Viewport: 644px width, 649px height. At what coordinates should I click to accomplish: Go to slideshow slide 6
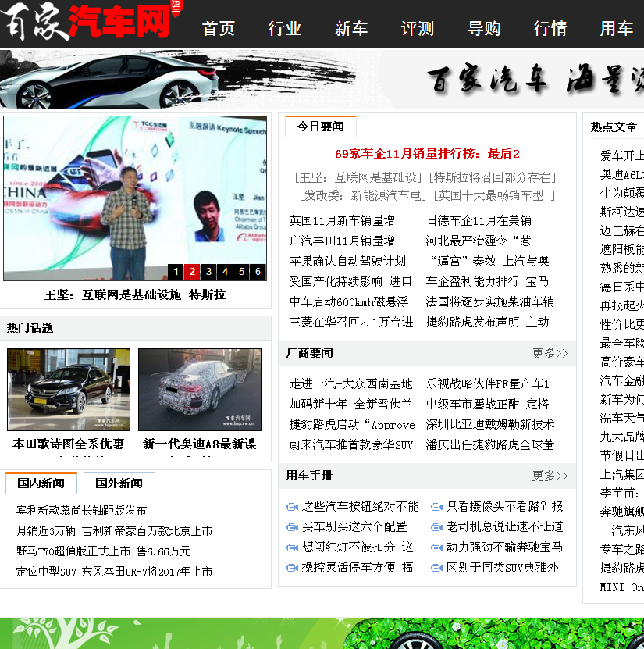[x=258, y=272]
